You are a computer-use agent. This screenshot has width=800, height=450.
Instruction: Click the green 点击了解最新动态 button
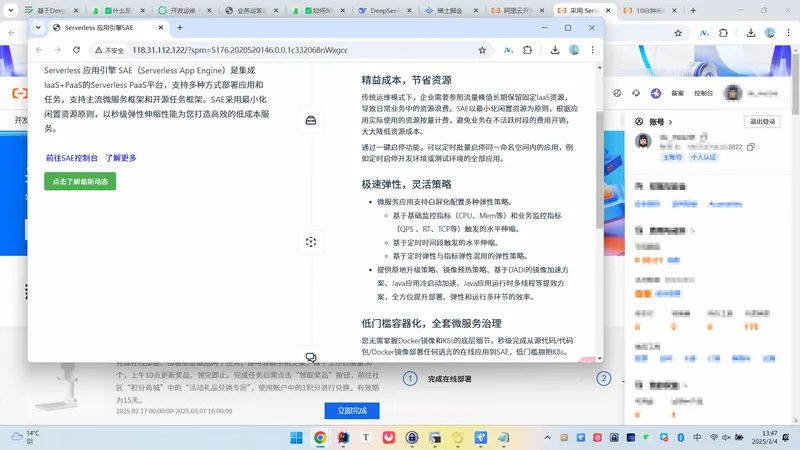click(x=80, y=181)
